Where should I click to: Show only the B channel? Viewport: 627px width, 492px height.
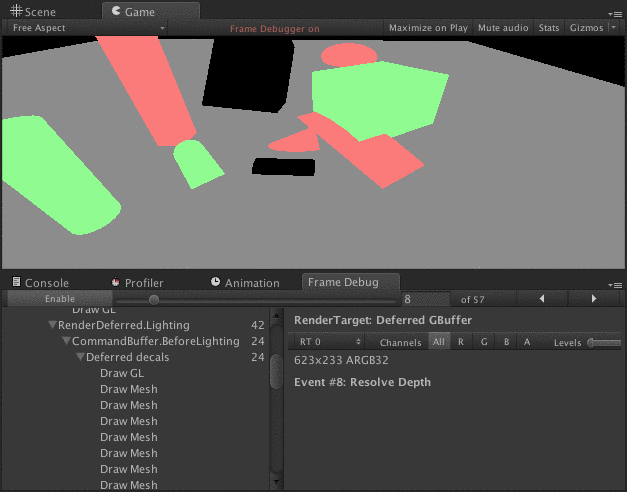[506, 342]
